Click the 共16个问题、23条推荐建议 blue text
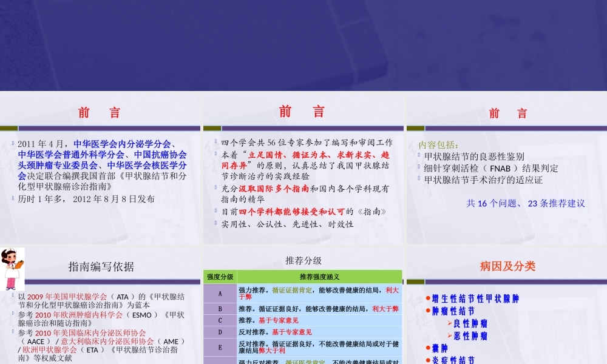 tap(525, 204)
